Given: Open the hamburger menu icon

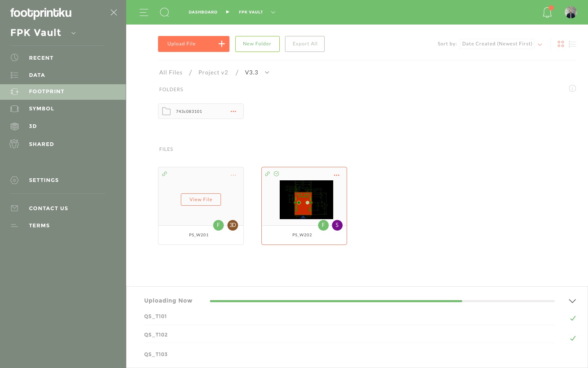Looking at the screenshot, I should [x=144, y=12].
